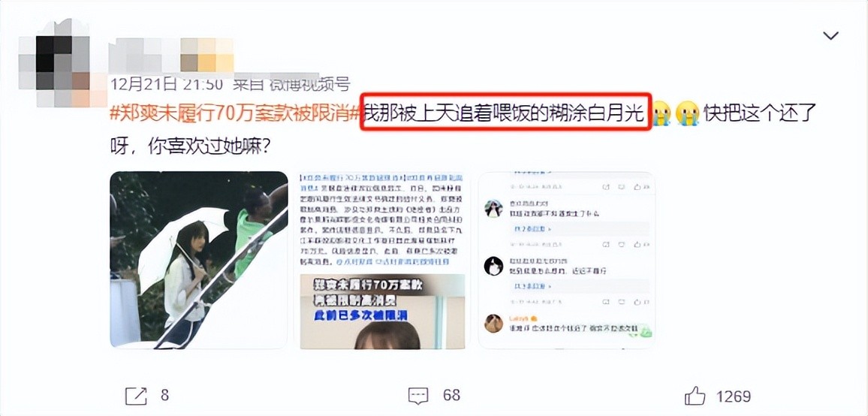Open the comments screenshot thumbnail

coord(565,260)
